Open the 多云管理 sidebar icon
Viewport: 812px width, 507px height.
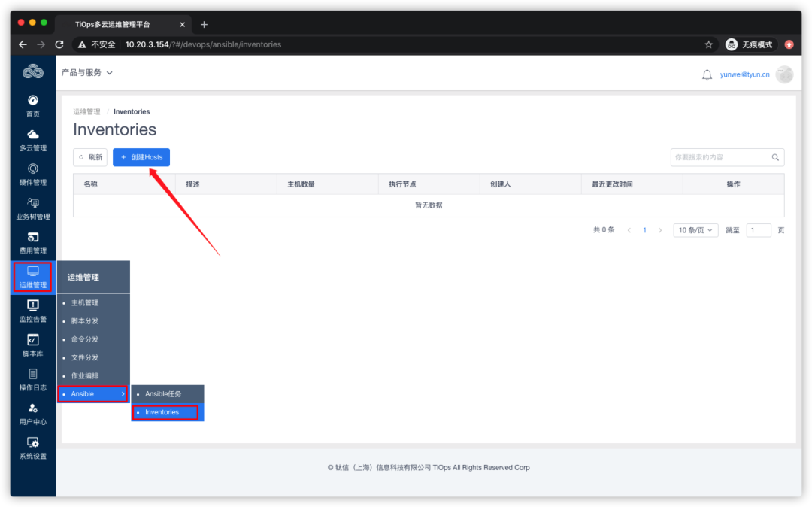(x=32, y=139)
